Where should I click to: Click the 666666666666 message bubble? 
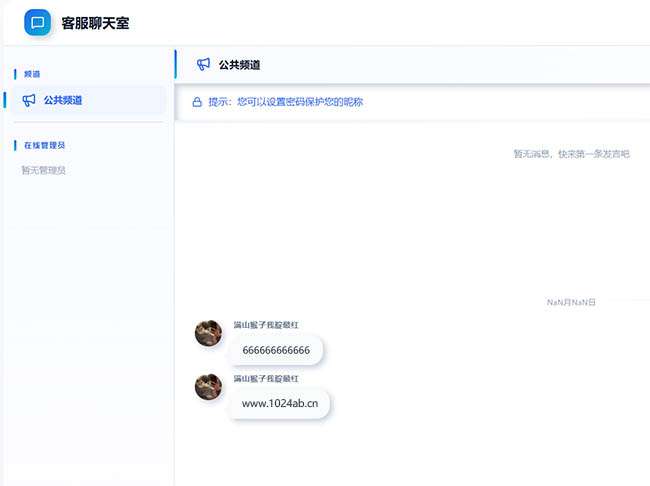click(276, 350)
